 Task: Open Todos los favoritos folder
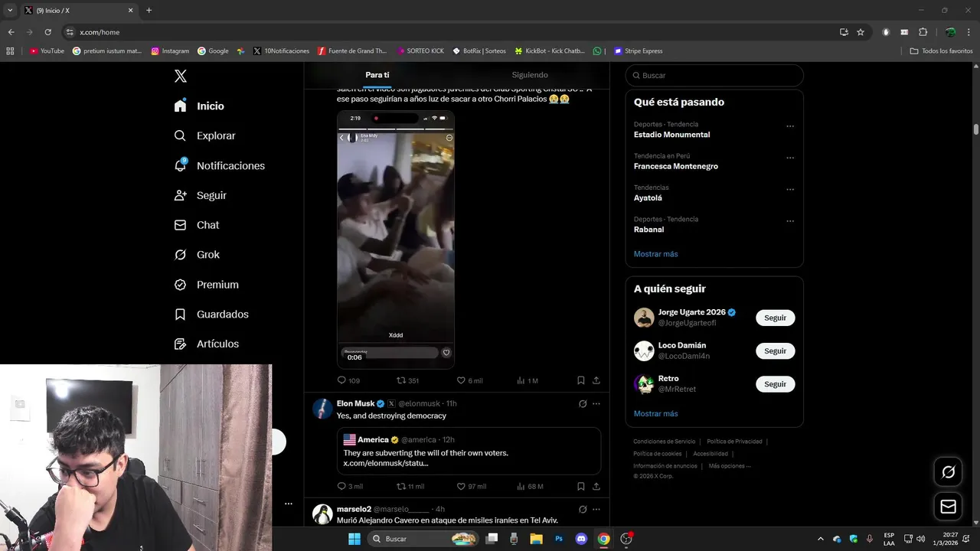(941, 51)
